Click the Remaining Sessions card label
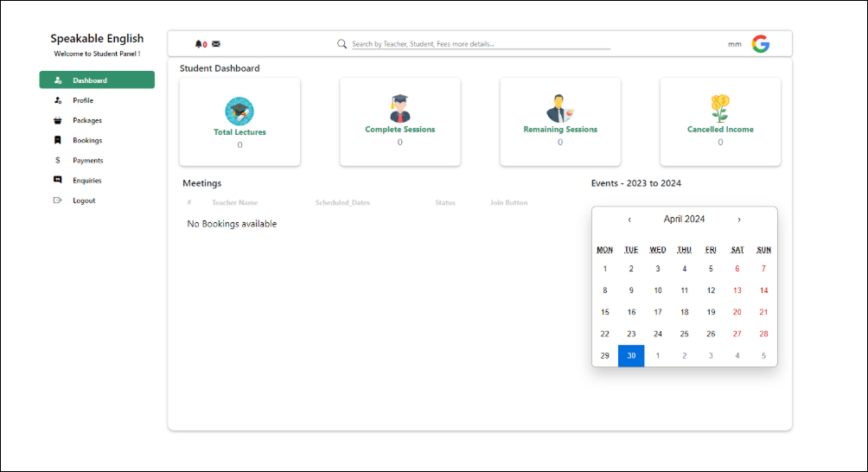This screenshot has height=472, width=868. (560, 130)
